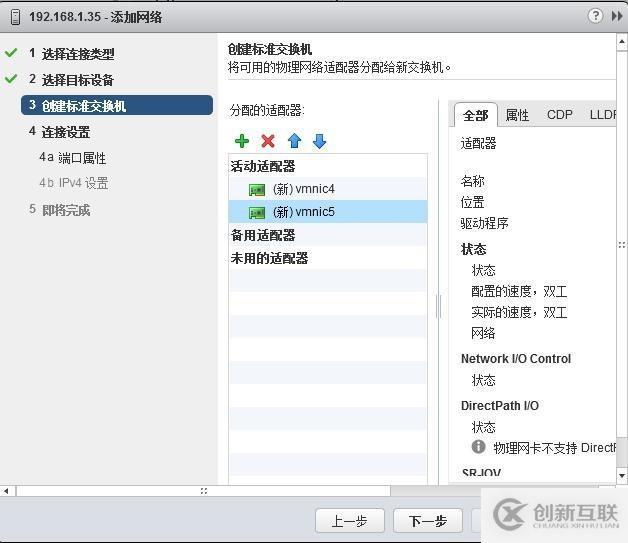Select step 4a 端口属性
Image resolution: width=628 pixels, height=543 pixels.
[x=72, y=158]
